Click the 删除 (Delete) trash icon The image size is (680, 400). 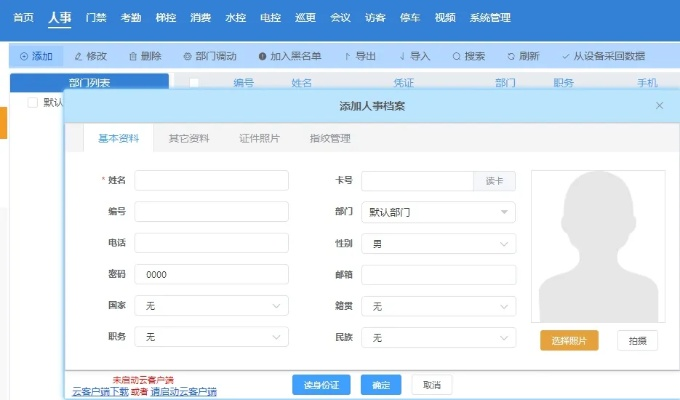point(132,56)
